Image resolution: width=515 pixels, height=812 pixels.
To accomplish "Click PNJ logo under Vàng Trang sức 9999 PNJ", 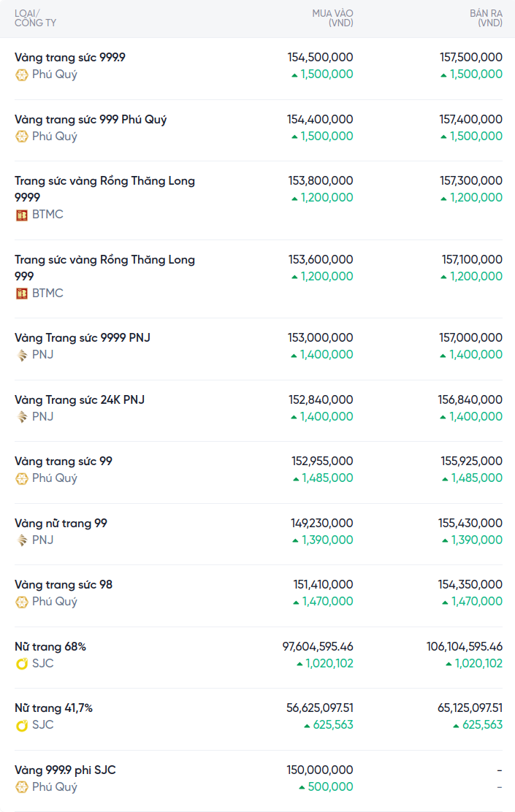I will point(22,355).
